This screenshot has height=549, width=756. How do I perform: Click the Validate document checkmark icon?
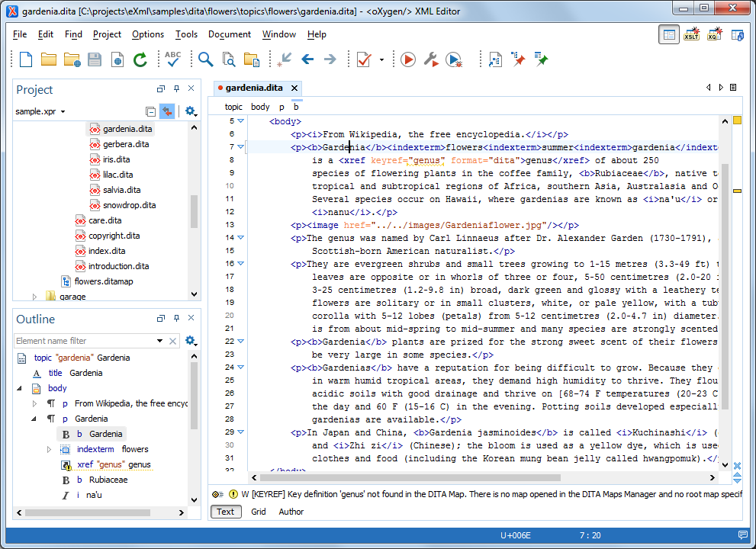pyautogui.click(x=364, y=59)
